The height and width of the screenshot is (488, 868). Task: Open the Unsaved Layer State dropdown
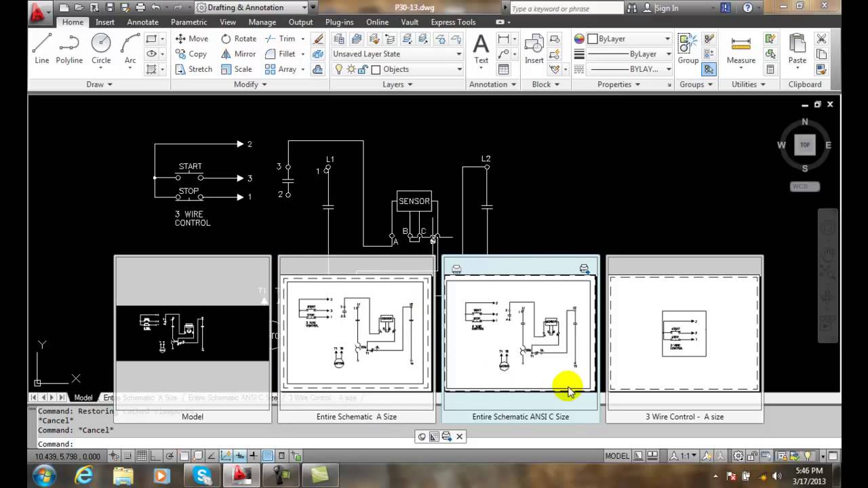[x=397, y=54]
